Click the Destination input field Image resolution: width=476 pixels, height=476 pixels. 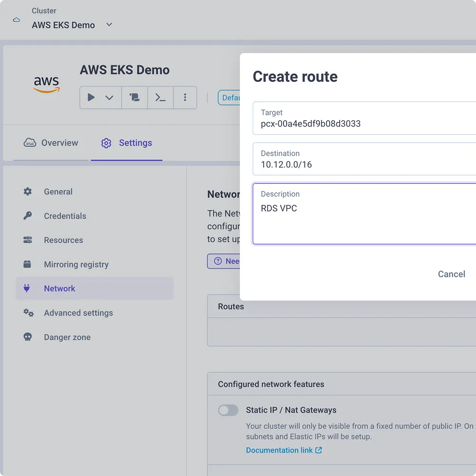[364, 159]
